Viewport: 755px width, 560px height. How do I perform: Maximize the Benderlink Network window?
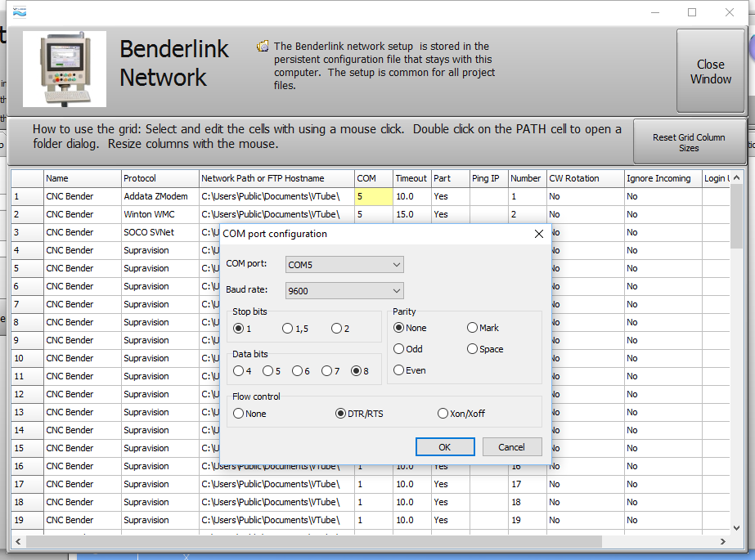pos(692,12)
